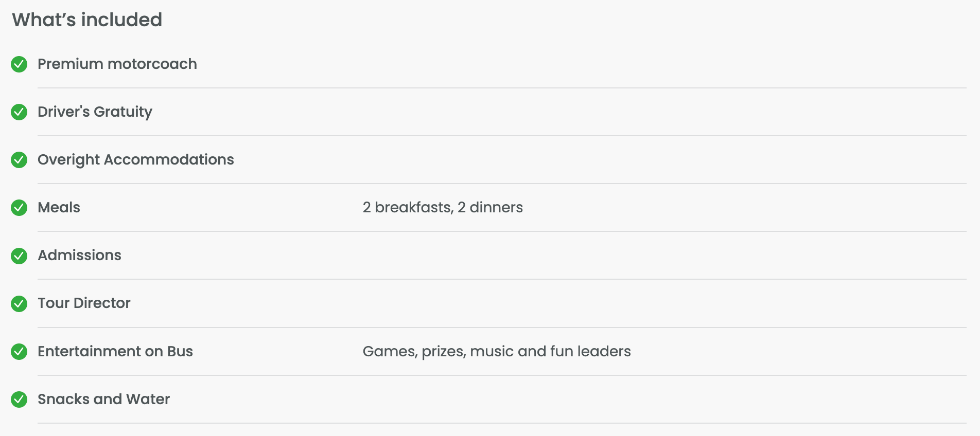The width and height of the screenshot is (980, 436).
Task: Click the Driver's Gratuity text
Action: click(95, 112)
